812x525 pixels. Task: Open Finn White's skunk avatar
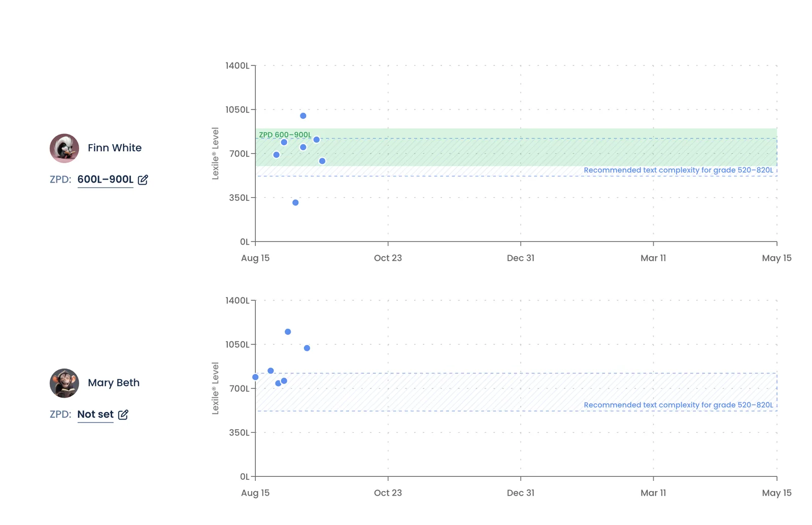pos(64,148)
